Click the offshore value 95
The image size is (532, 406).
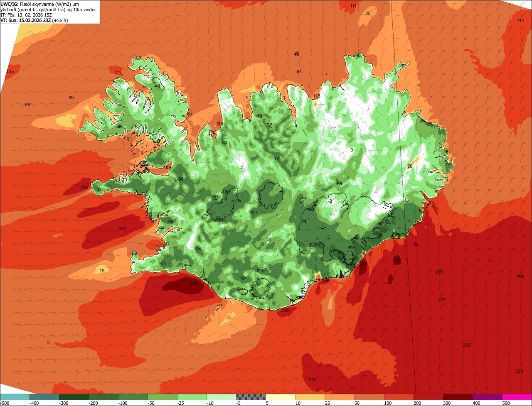click(x=27, y=105)
